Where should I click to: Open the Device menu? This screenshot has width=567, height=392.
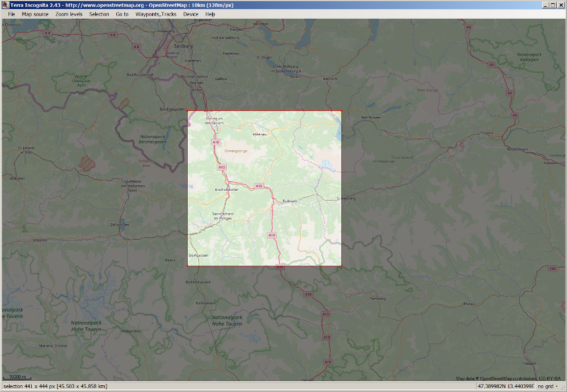pyautogui.click(x=191, y=14)
